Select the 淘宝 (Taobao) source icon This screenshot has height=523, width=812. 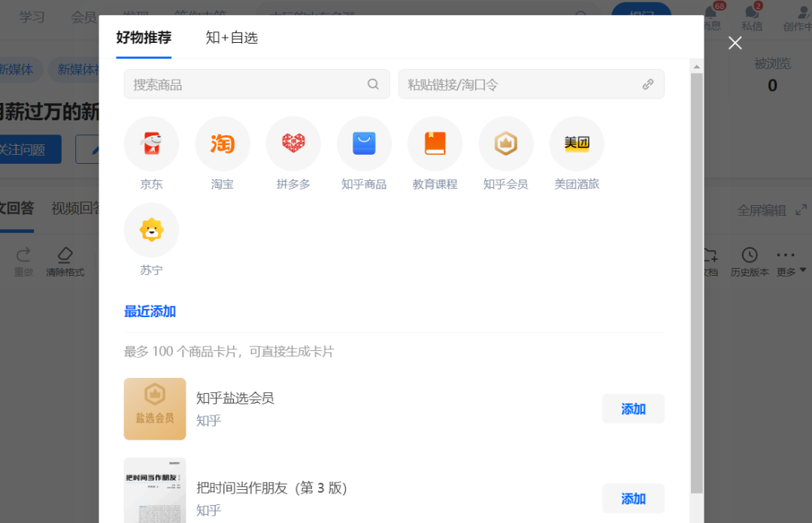[x=222, y=144]
